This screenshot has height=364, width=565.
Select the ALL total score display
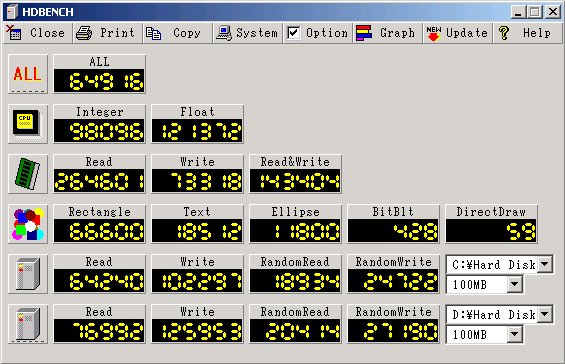[x=99, y=81]
